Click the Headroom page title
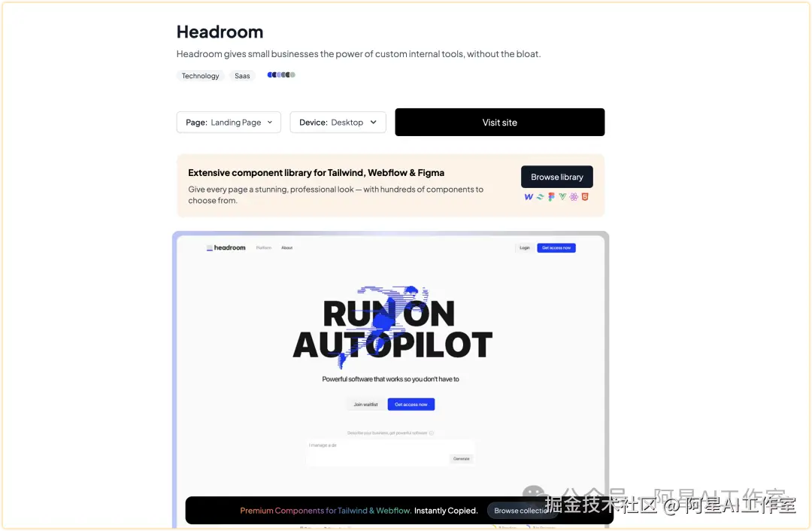Viewport: 812px width, 531px height. click(x=220, y=32)
